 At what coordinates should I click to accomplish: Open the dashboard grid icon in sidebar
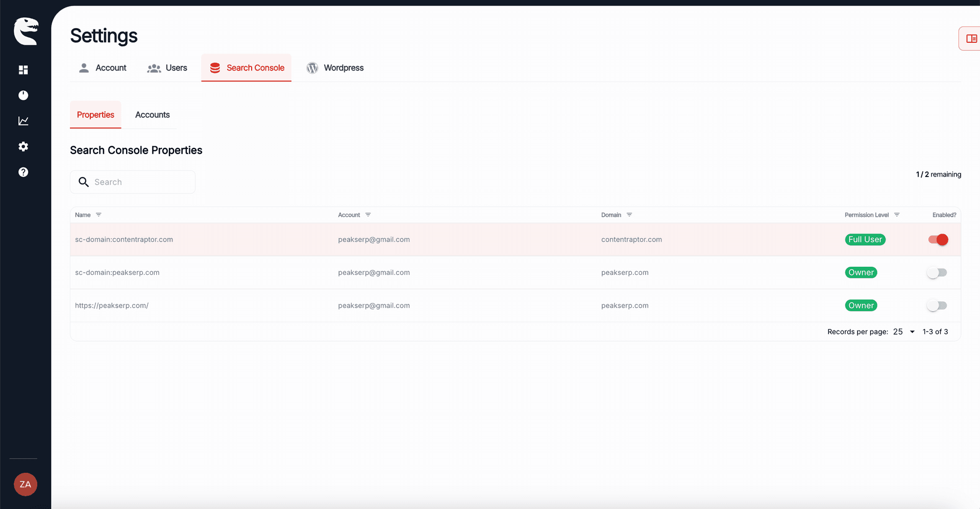23,70
